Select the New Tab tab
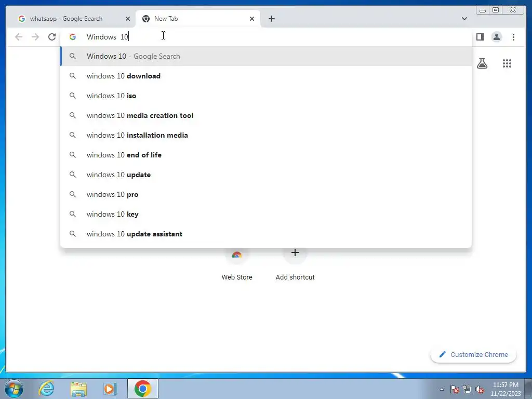The width and height of the screenshot is (532, 399). (198, 19)
